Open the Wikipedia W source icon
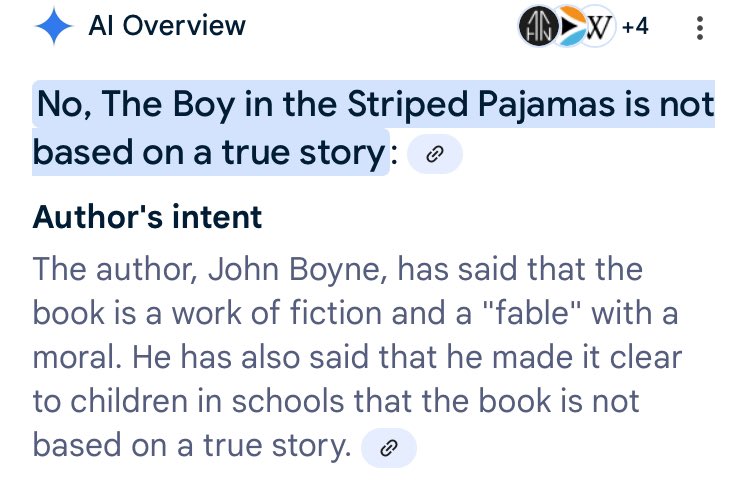This screenshot has height=485, width=750. 598,28
